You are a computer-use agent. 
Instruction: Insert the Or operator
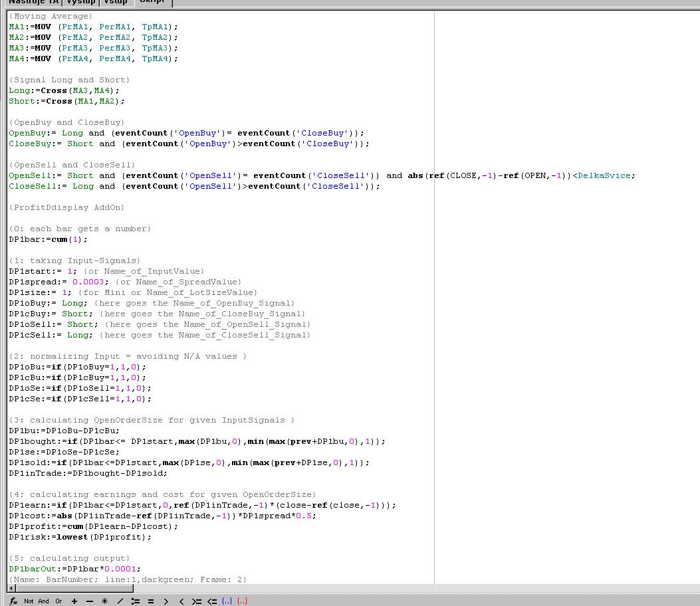point(58,601)
